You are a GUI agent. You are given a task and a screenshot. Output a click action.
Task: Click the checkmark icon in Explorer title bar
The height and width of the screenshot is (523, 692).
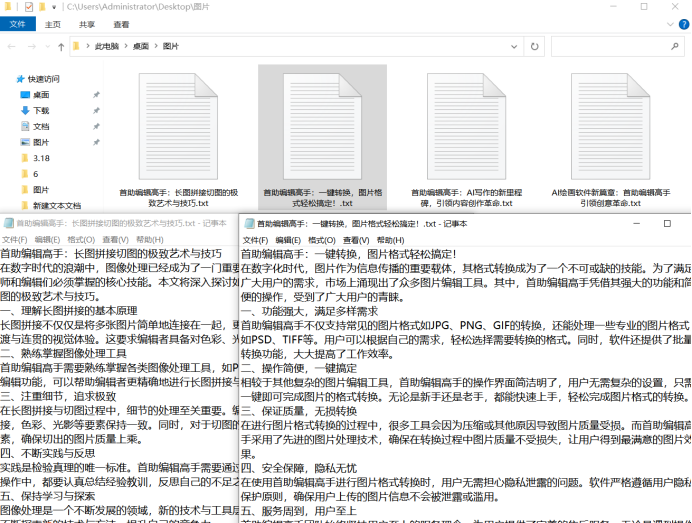[29, 7]
